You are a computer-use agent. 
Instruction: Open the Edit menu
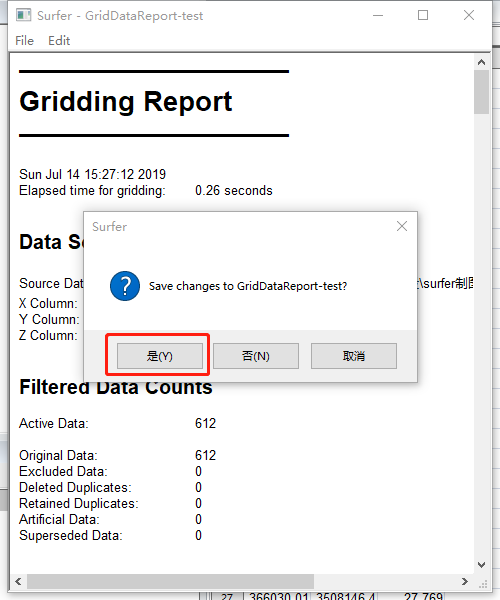[59, 41]
